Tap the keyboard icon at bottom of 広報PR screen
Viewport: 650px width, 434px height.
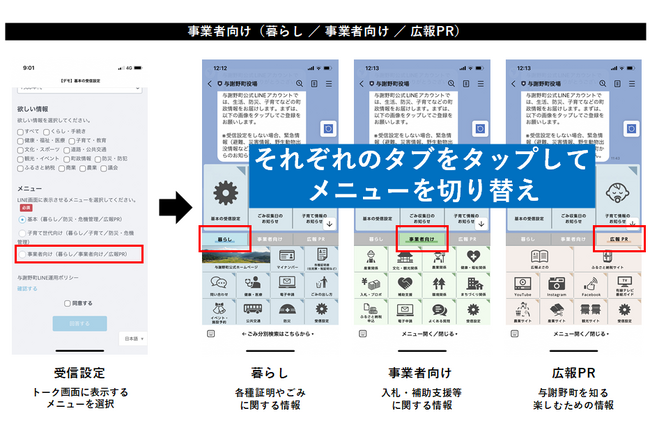tap(515, 334)
